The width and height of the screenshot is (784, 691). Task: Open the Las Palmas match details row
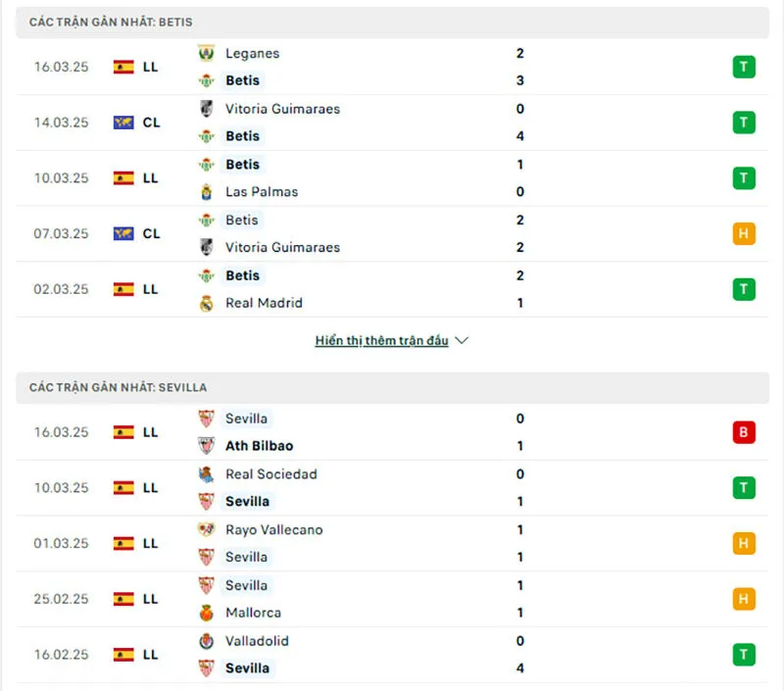pyautogui.click(x=392, y=178)
